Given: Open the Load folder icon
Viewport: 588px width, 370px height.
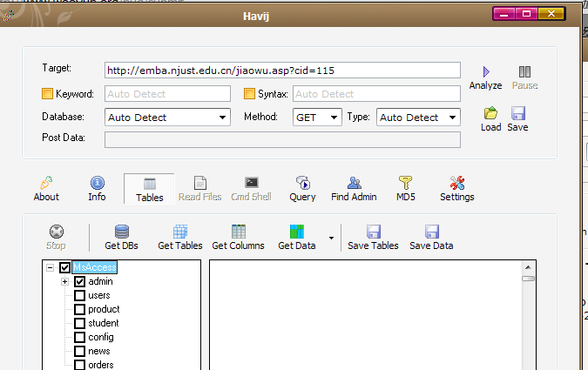Looking at the screenshot, I should coord(490,113).
